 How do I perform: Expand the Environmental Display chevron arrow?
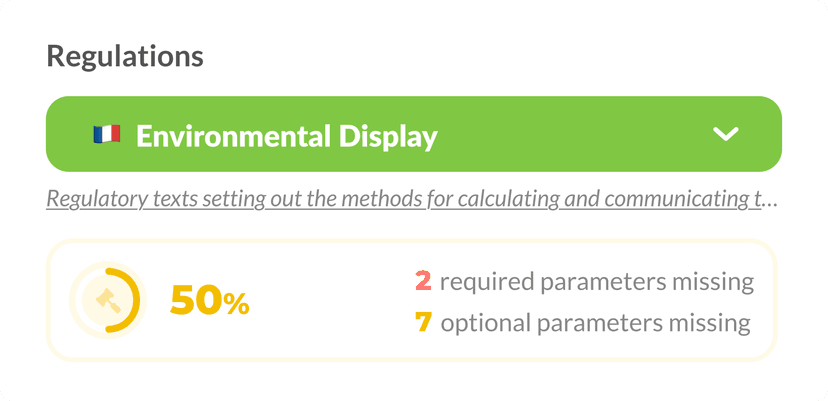(726, 134)
